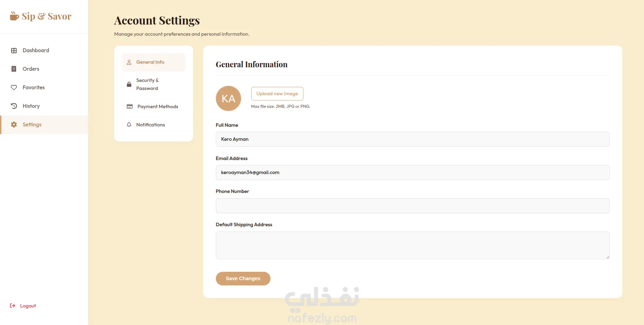644x325 pixels.
Task: Click the Account Settings heading
Action: pyautogui.click(x=157, y=20)
